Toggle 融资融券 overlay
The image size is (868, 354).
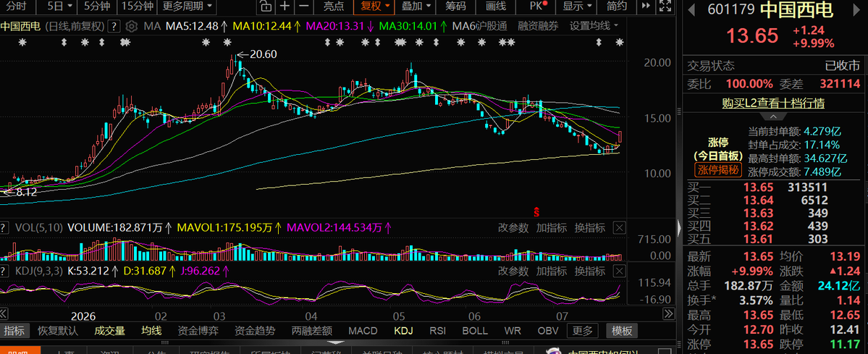[538, 27]
